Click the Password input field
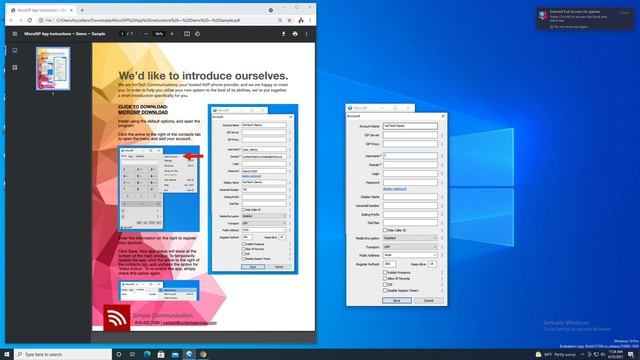The height and width of the screenshot is (360, 640). 410,182
